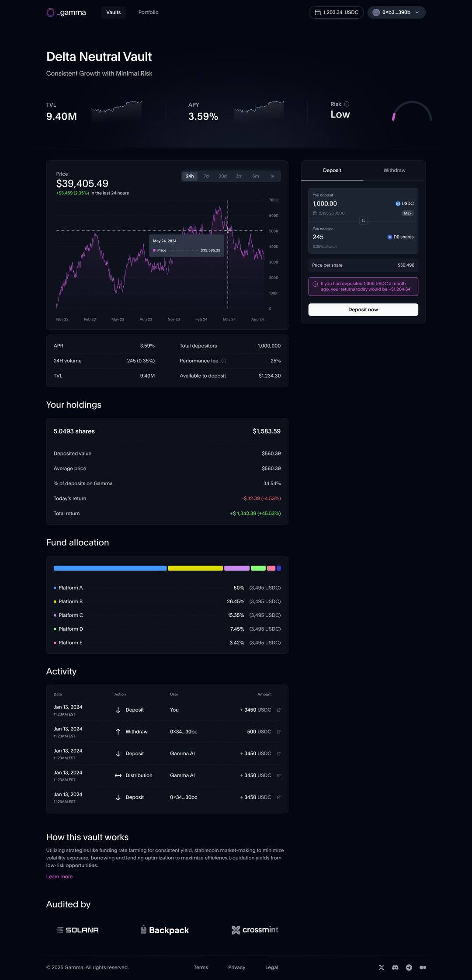The height and width of the screenshot is (980, 472).
Task: Click the 'Platform E' allocation row
Action: tap(167, 643)
